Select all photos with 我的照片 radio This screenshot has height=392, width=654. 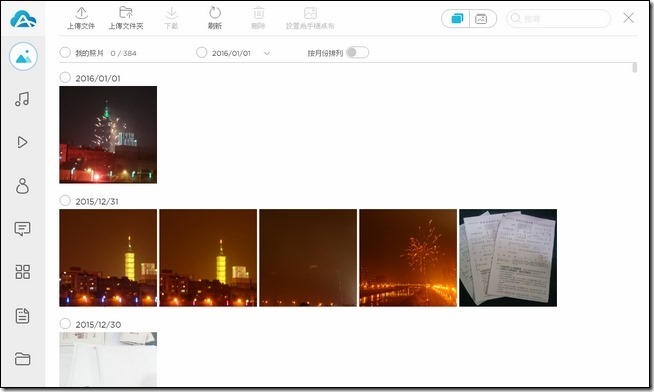[65, 53]
